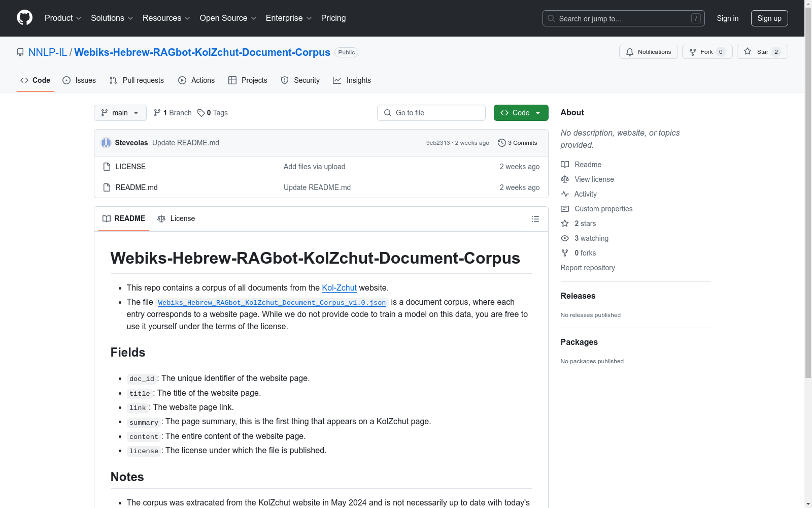812x508 pixels.
Task: Switch to the Pull requests tab
Action: point(137,80)
